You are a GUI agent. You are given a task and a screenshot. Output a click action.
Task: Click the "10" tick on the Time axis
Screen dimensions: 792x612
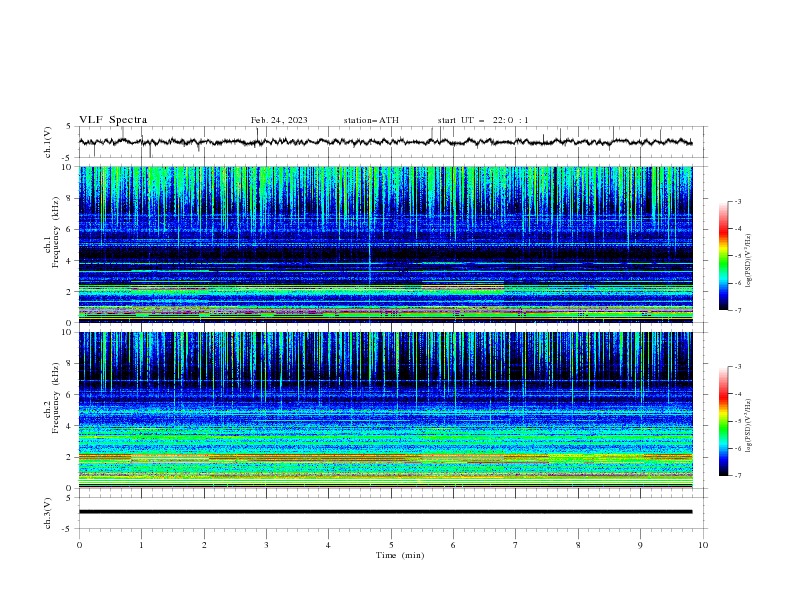[x=703, y=545]
